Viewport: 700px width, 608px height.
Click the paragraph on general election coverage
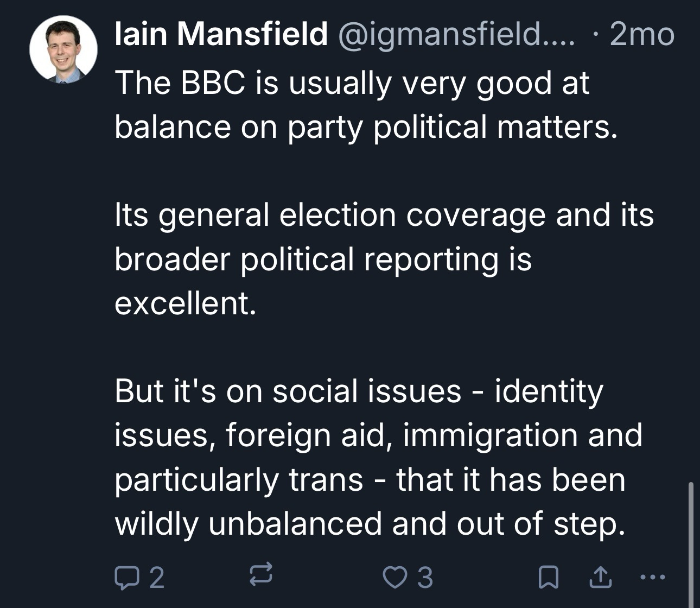(x=380, y=258)
